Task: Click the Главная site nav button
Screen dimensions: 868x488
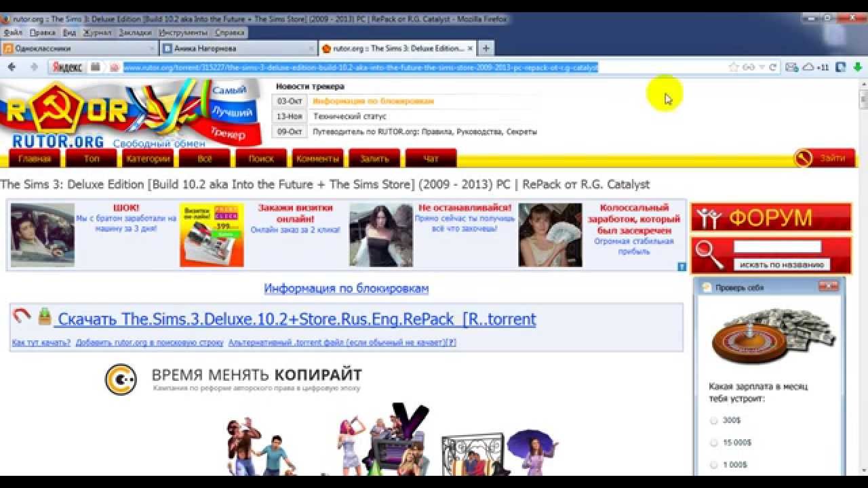Action: (35, 159)
